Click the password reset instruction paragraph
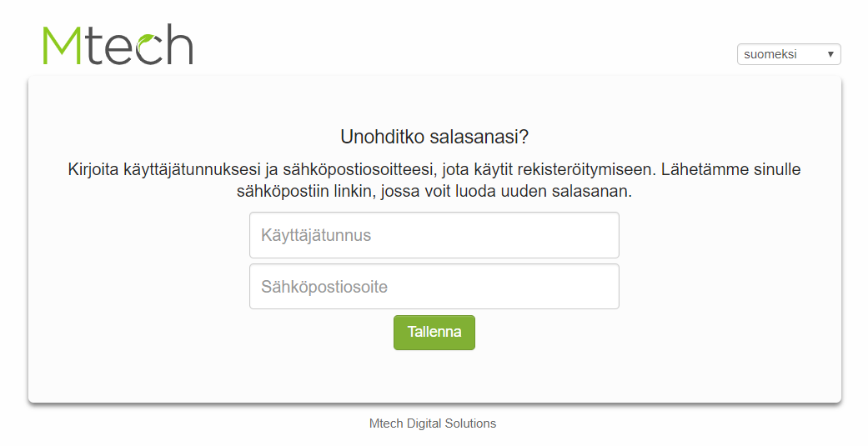This screenshot has width=868, height=446. pos(434,170)
